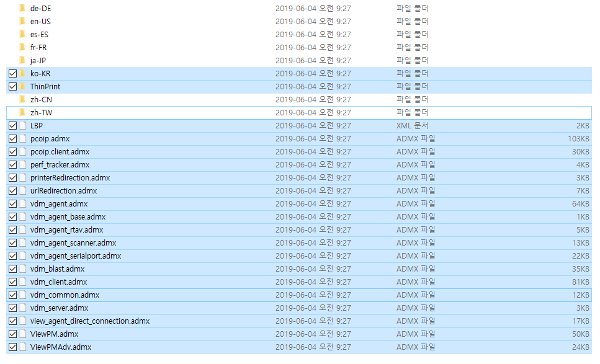Click the ThinPrint folder icon
600x364 pixels.
pos(22,86)
